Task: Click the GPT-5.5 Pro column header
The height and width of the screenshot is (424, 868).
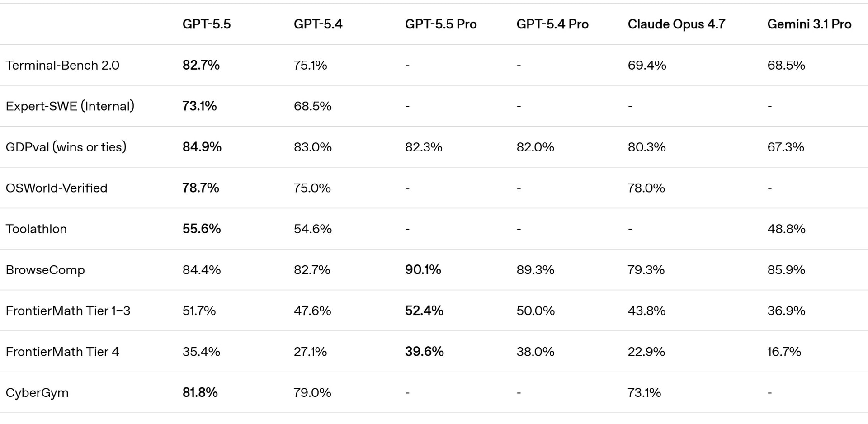Action: (441, 24)
